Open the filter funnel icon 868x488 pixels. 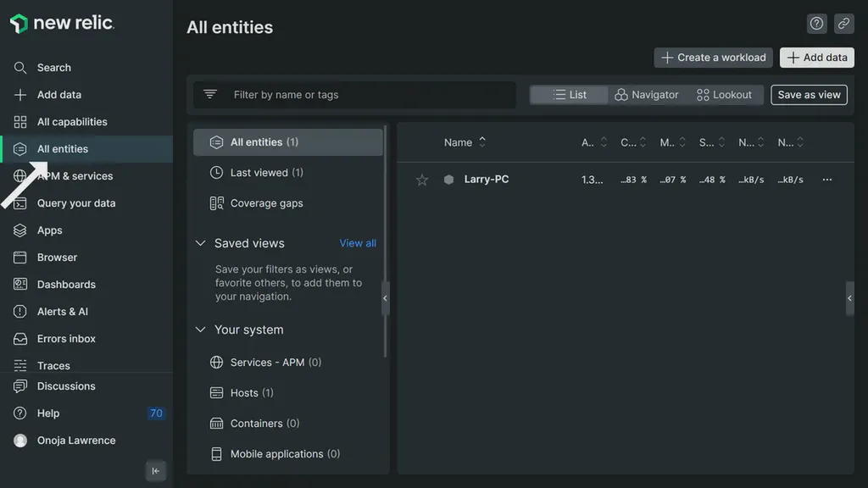click(x=209, y=94)
